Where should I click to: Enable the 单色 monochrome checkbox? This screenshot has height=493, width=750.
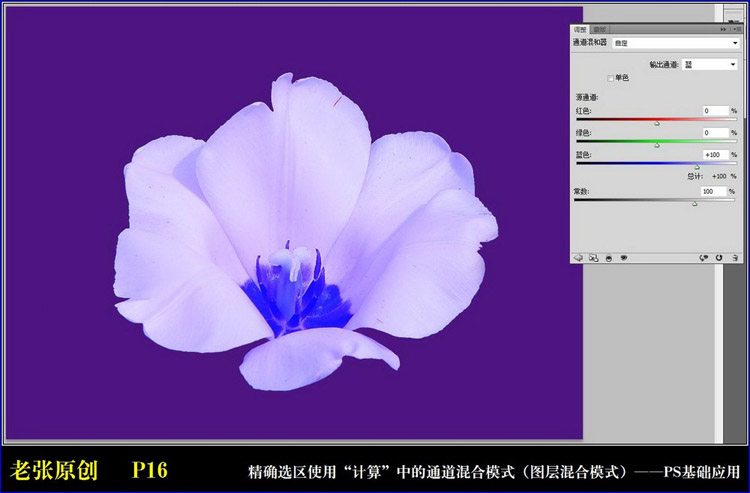611,78
